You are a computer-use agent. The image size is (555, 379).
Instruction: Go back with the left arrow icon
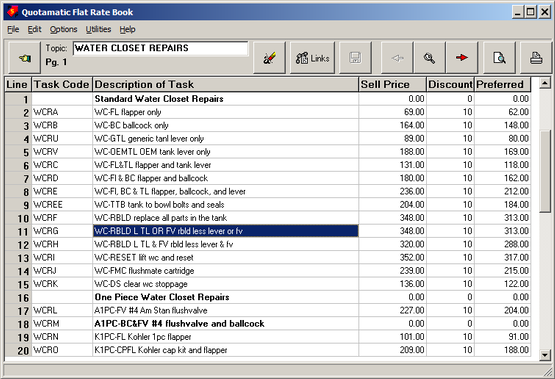pos(397,58)
